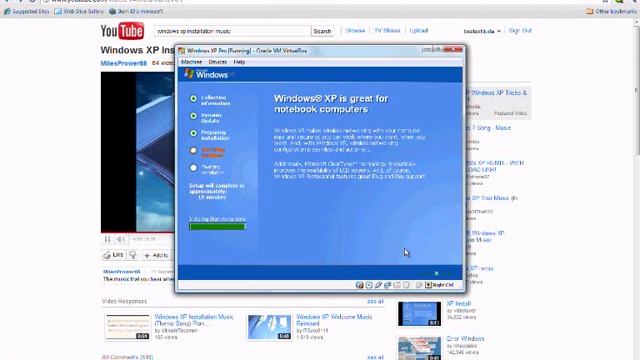Viewport: 640px width, 360px height.
Task: Click the mouse integration icon left of the host key arrow
Action: pos(419,285)
